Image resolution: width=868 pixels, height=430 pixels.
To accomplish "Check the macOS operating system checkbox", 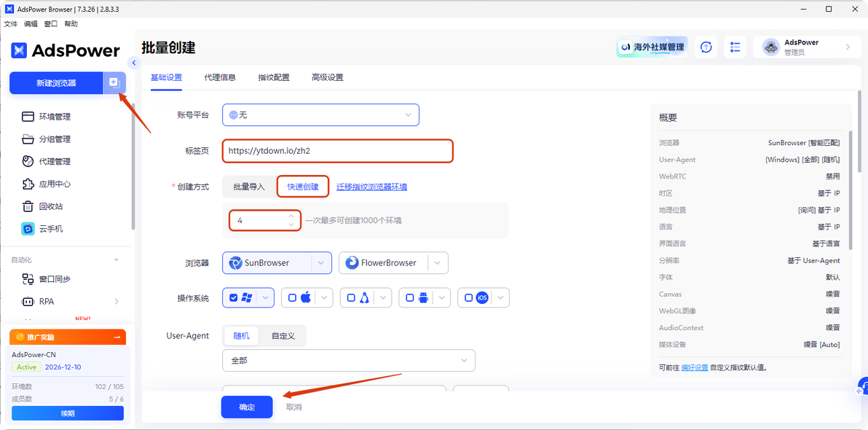I will point(292,297).
